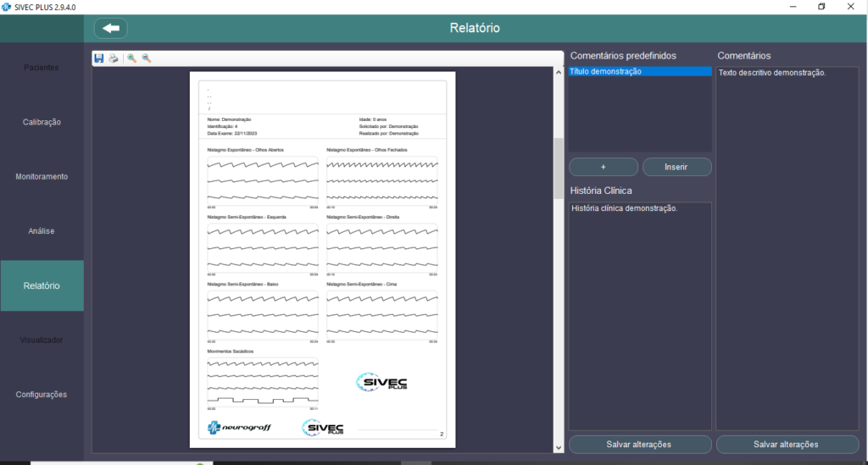Select the Visualizador sidebar item
Screen dimensions: 868x465
click(x=42, y=340)
